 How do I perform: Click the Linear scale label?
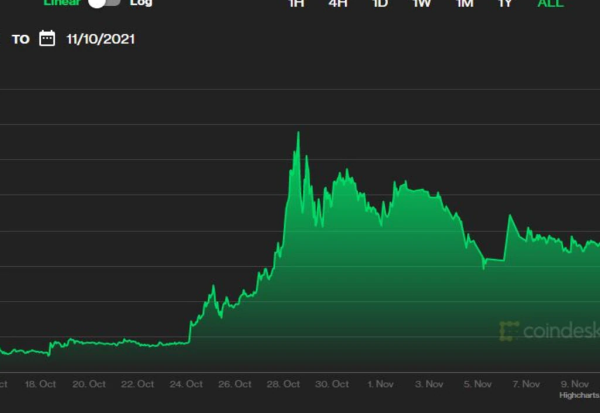tap(62, 3)
